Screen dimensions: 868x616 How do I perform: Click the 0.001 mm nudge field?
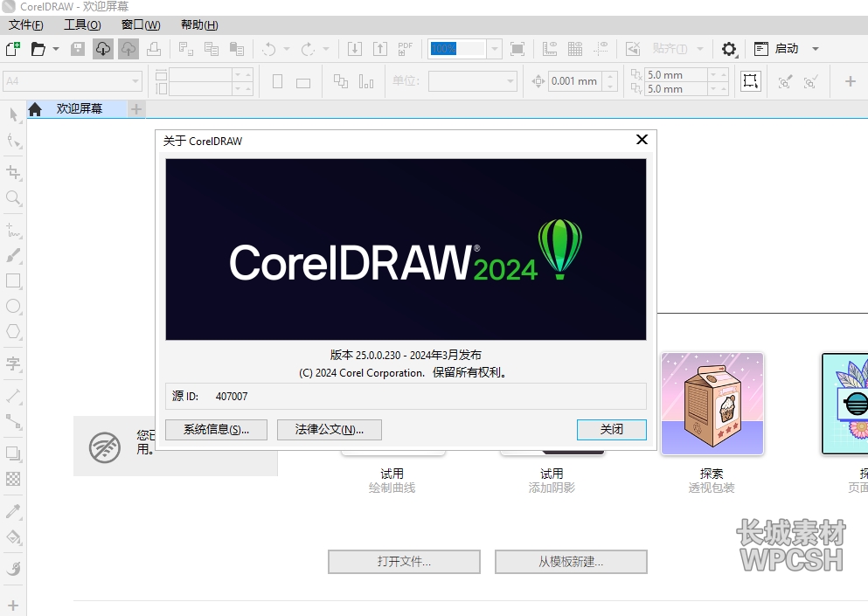click(574, 81)
